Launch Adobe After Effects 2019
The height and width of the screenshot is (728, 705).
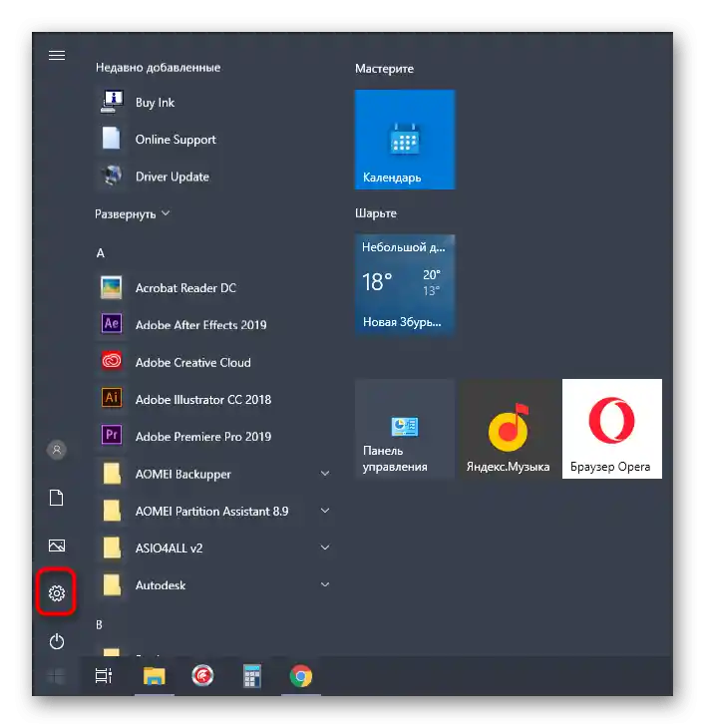coord(213,325)
